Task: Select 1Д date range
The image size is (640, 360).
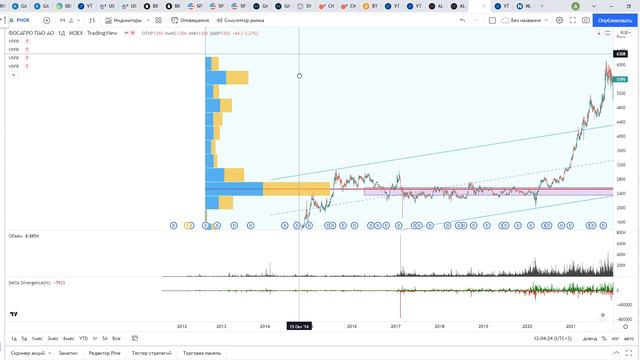Action: 14,338
